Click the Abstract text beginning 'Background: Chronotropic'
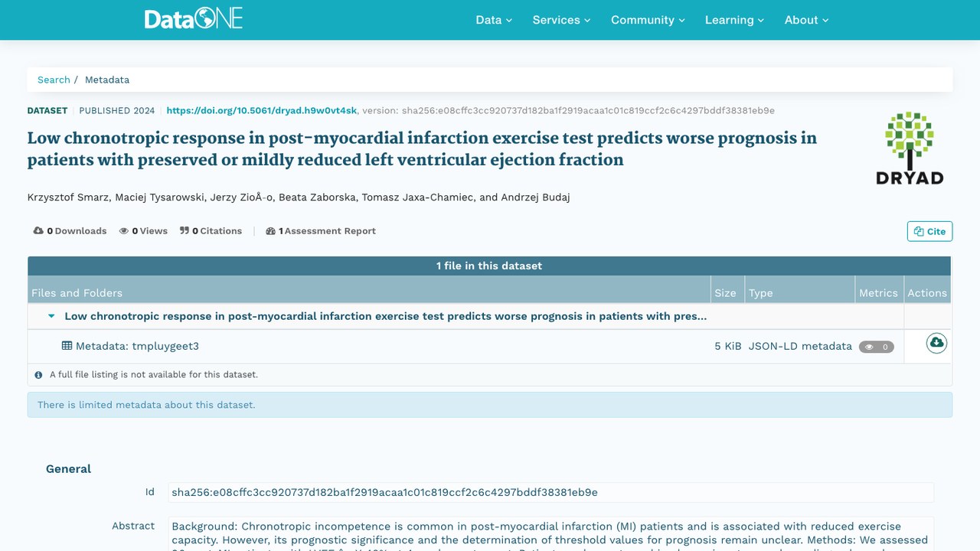 click(x=550, y=533)
